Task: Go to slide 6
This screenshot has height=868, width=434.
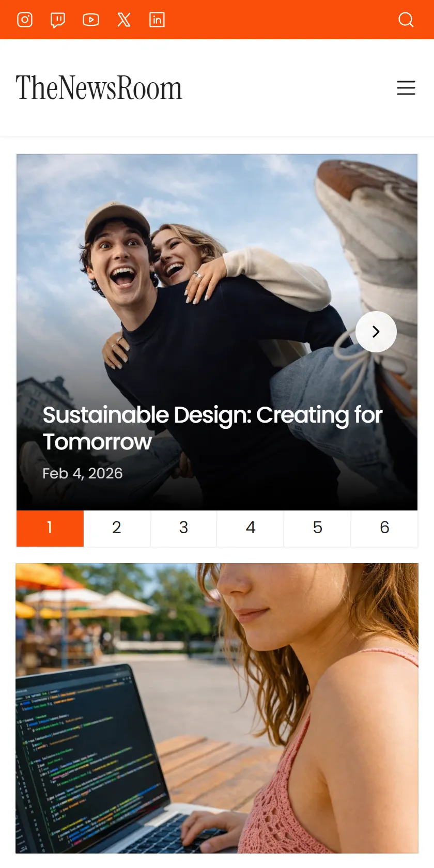Action: (384, 528)
